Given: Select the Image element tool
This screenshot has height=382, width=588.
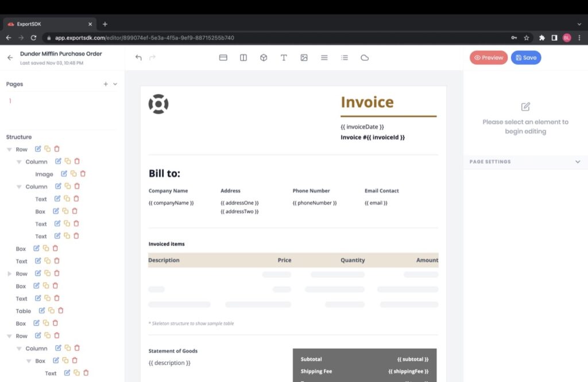Looking at the screenshot, I should tap(304, 57).
